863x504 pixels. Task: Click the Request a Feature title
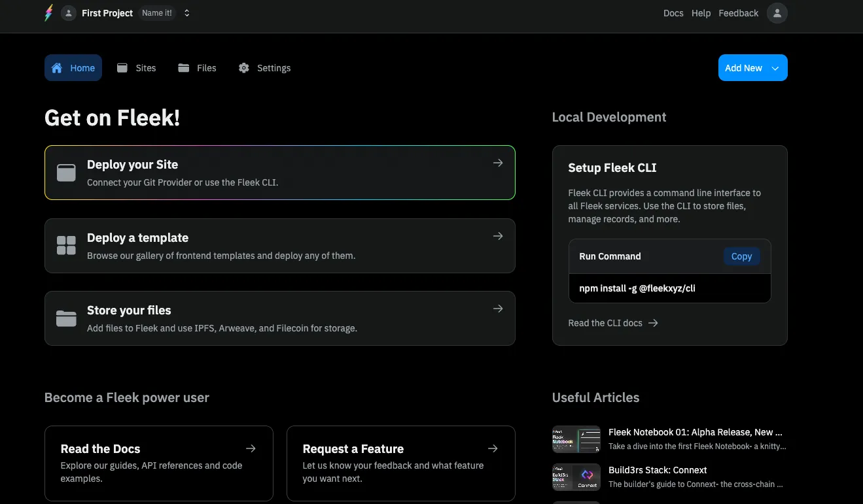[353, 449]
